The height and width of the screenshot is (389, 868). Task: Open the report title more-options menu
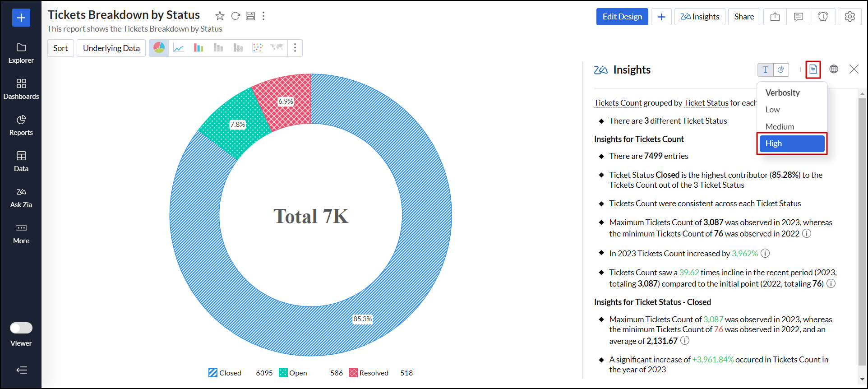tap(263, 16)
